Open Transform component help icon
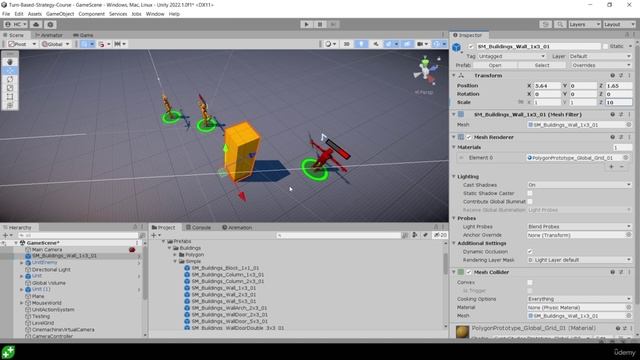The image size is (640, 360). [612, 76]
